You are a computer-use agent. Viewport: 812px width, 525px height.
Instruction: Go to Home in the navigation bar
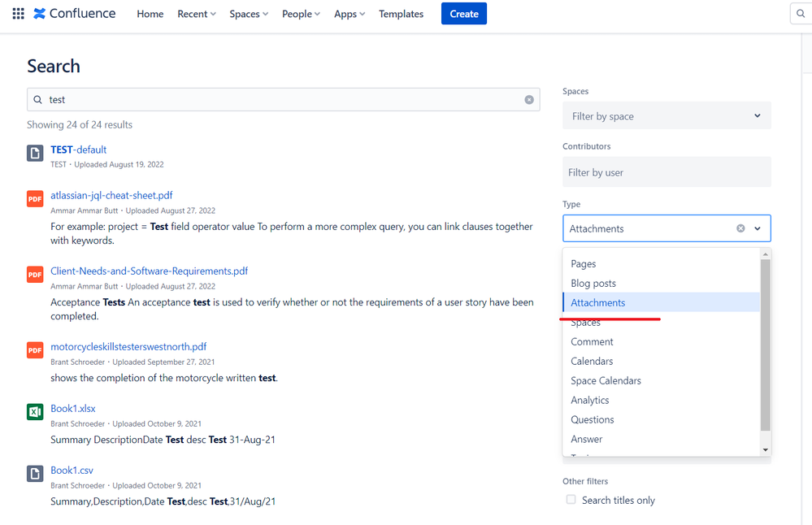(150, 14)
